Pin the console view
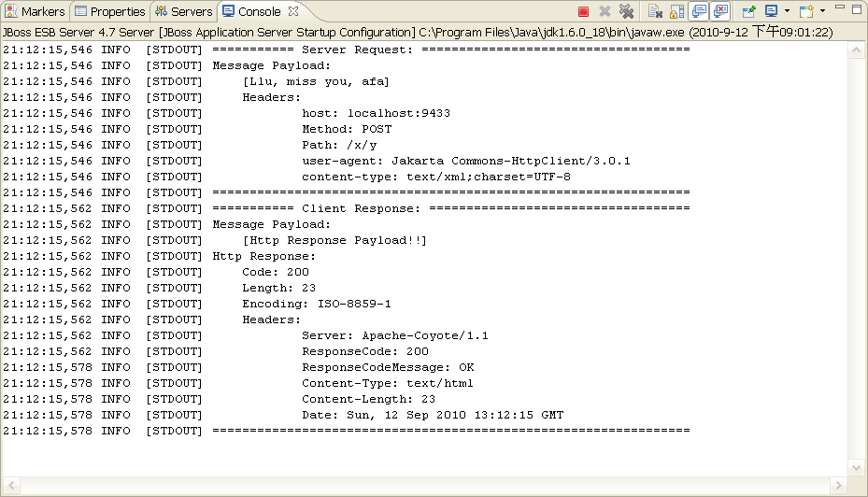 pyautogui.click(x=749, y=11)
